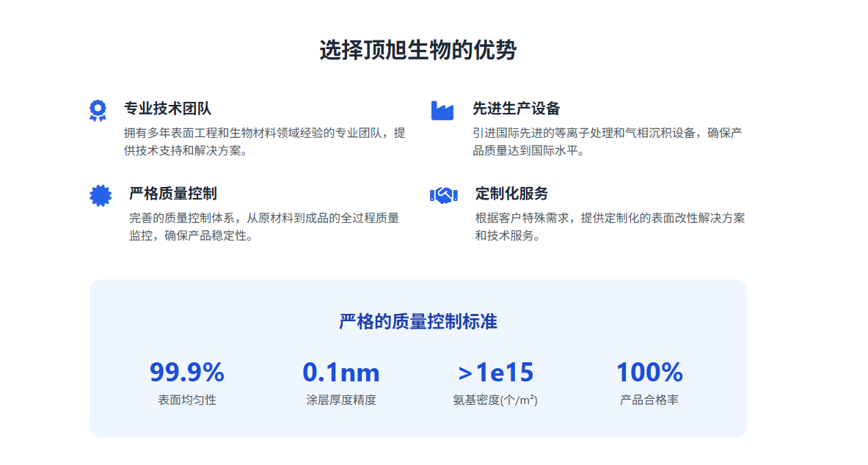Select the 先进生产设备 heading
The image size is (868, 465).
(516, 109)
